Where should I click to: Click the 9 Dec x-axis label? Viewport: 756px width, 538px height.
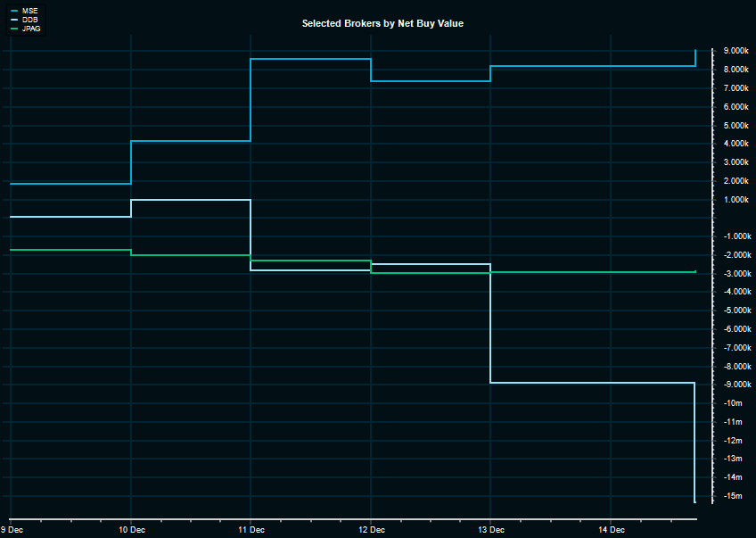click(11, 530)
